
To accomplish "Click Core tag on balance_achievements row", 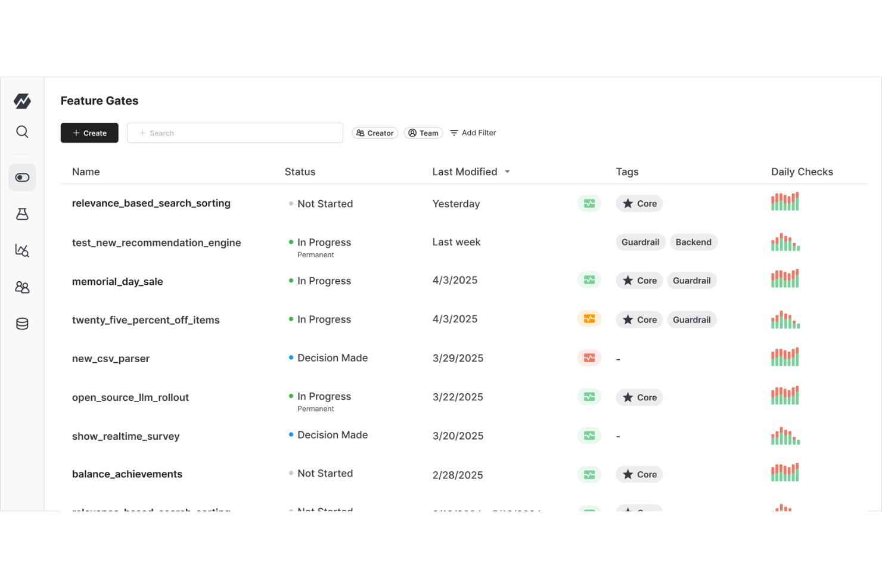I will click(639, 474).
